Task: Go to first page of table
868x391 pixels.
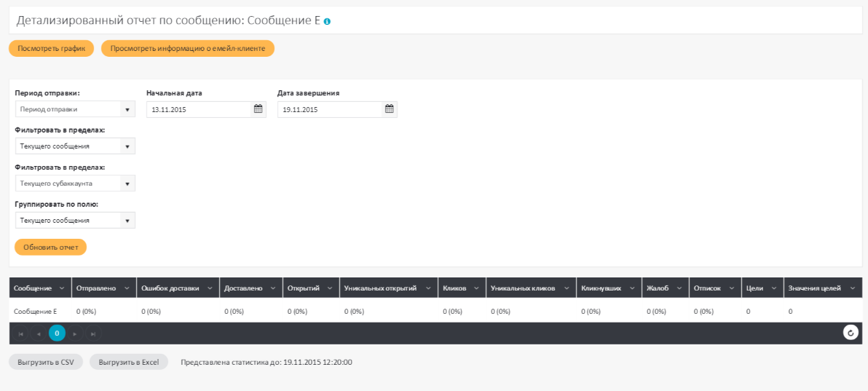Action: pos(20,333)
